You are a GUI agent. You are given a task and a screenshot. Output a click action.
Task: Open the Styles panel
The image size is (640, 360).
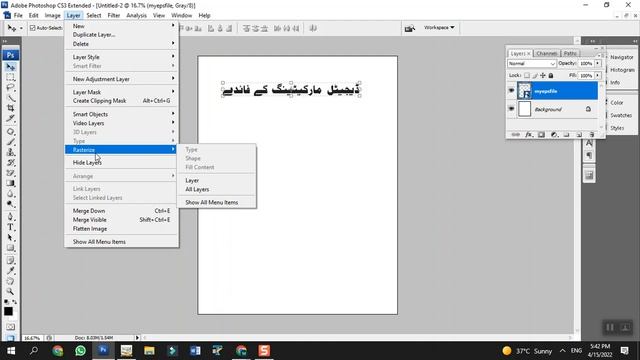(617, 128)
